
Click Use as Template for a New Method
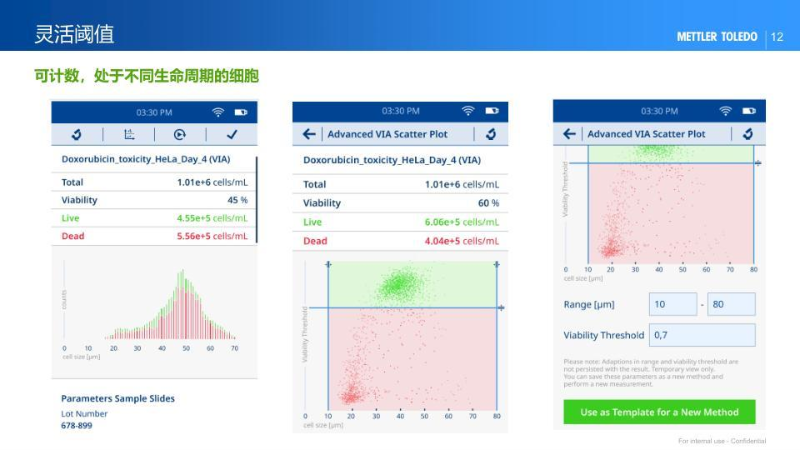coord(659,412)
